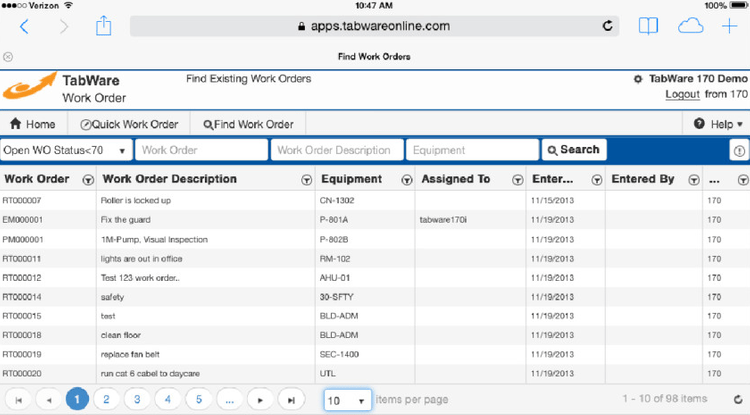Click equipment AHU-01

point(335,278)
